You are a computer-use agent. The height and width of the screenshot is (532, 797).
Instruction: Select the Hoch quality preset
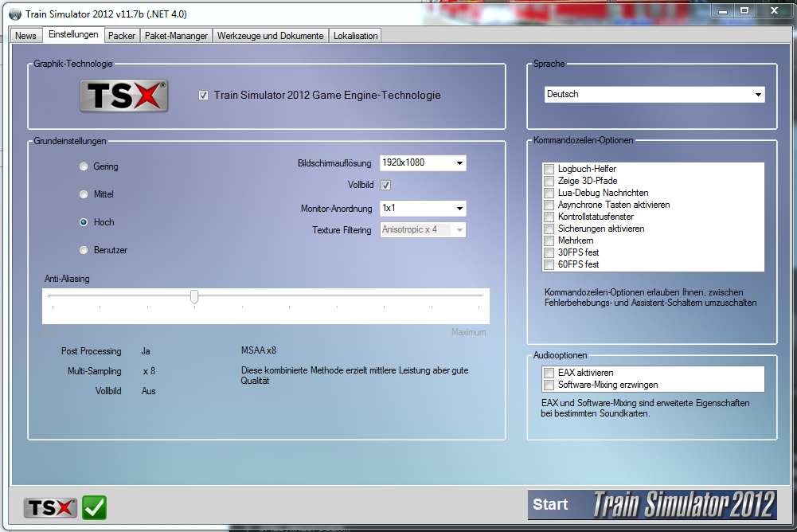click(84, 222)
